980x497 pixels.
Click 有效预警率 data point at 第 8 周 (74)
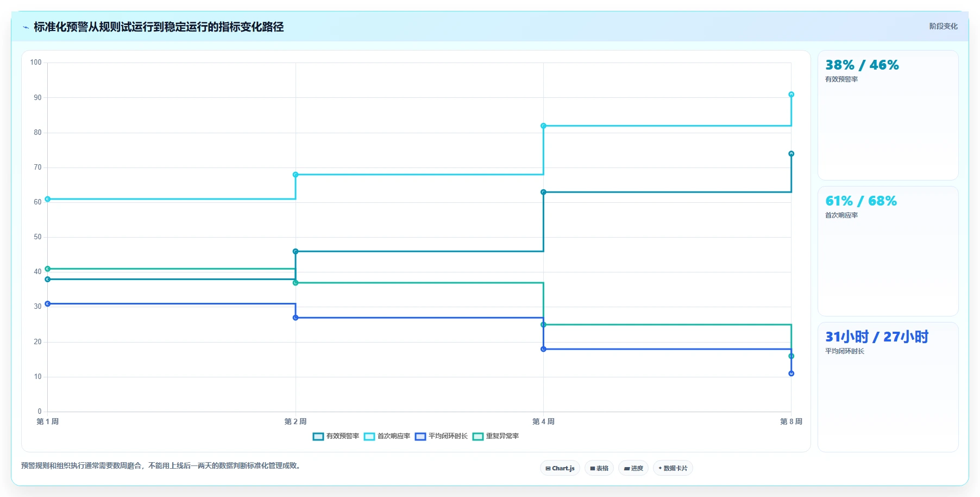click(791, 154)
